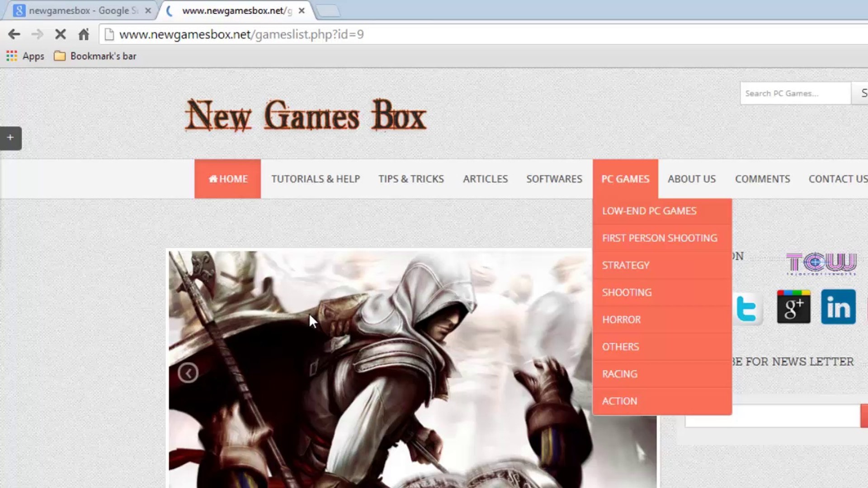868x488 pixels.
Task: Click the browser back arrow
Action: tap(14, 34)
